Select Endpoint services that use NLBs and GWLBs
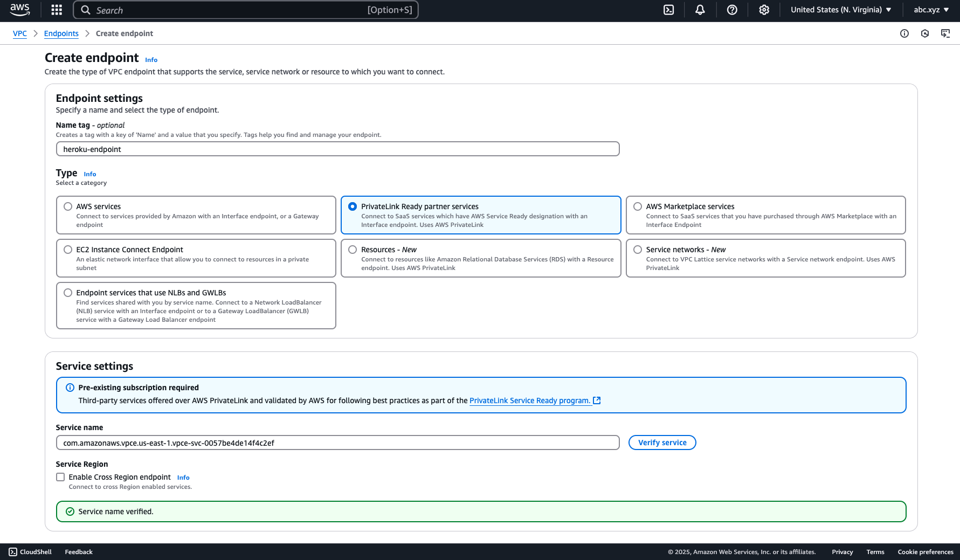This screenshot has height=560, width=960. 68,293
